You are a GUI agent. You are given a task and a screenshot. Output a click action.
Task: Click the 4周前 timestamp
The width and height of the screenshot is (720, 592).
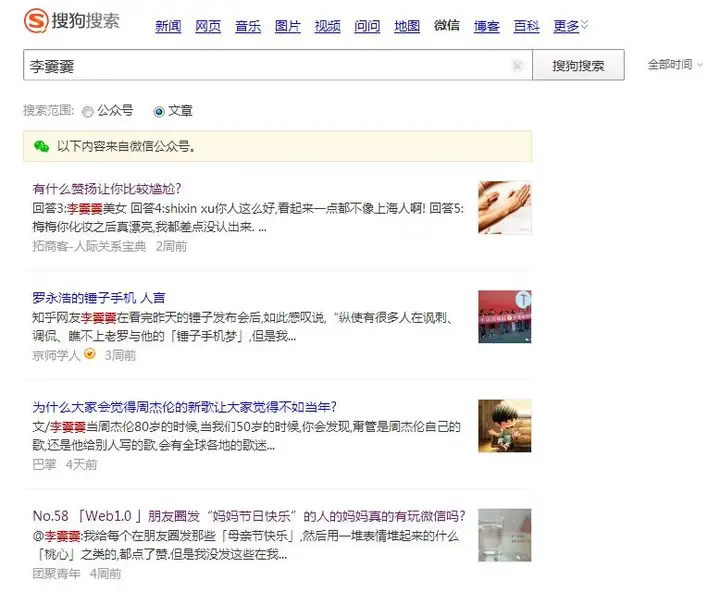106,574
